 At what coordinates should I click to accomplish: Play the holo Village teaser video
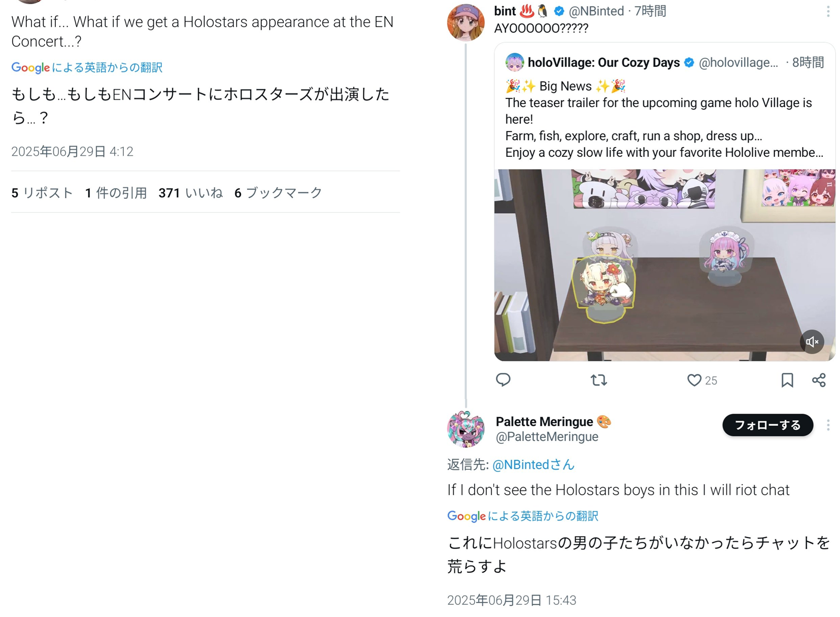pos(664,265)
